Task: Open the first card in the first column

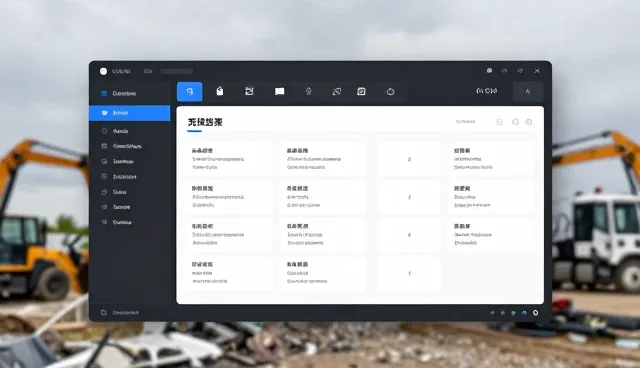Action: pyautogui.click(x=229, y=159)
